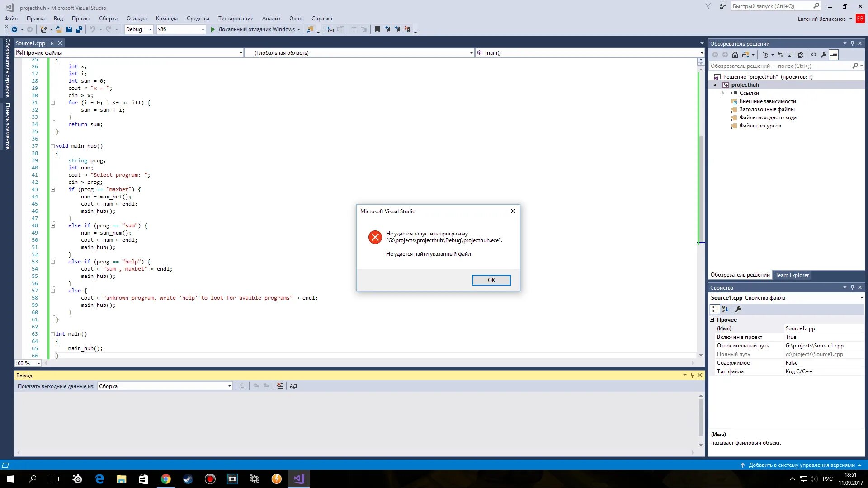Start debugging with green play icon
Screen dimensions: 868x488
212,29
